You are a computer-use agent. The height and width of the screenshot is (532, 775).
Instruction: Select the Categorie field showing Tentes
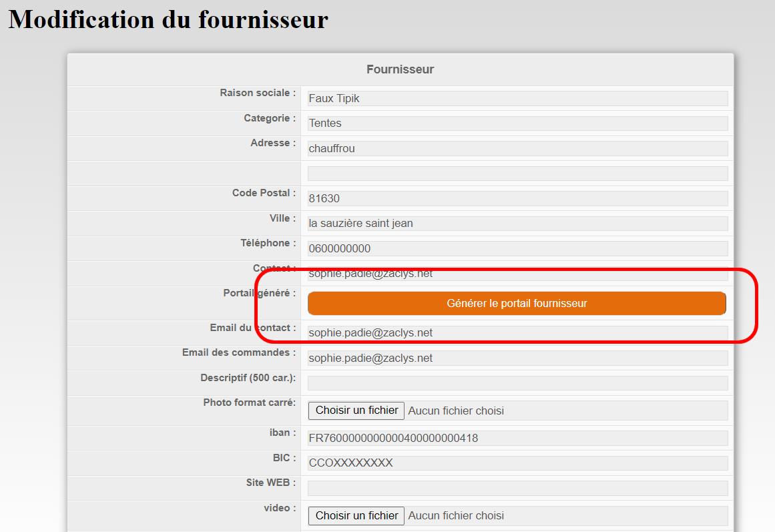point(517,123)
